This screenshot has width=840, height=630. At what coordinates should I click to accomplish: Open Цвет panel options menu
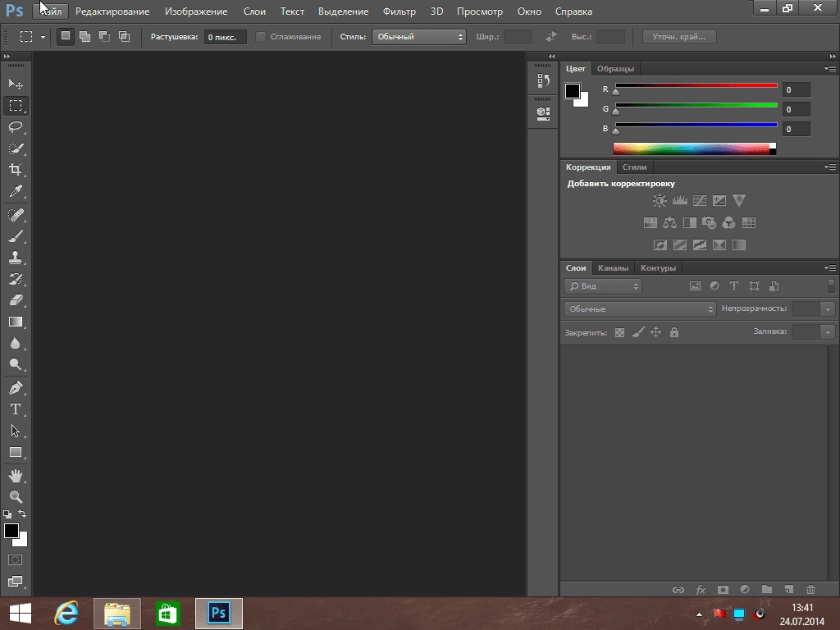[x=830, y=69]
